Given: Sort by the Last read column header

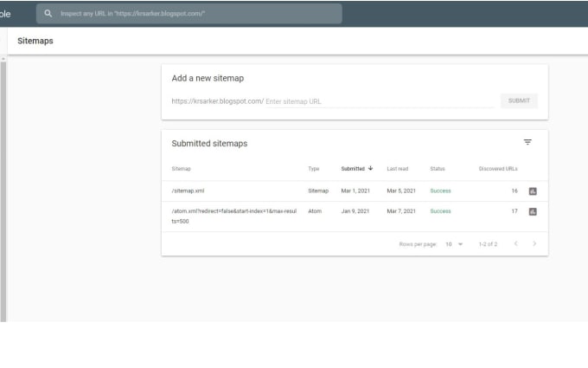Looking at the screenshot, I should pos(398,169).
